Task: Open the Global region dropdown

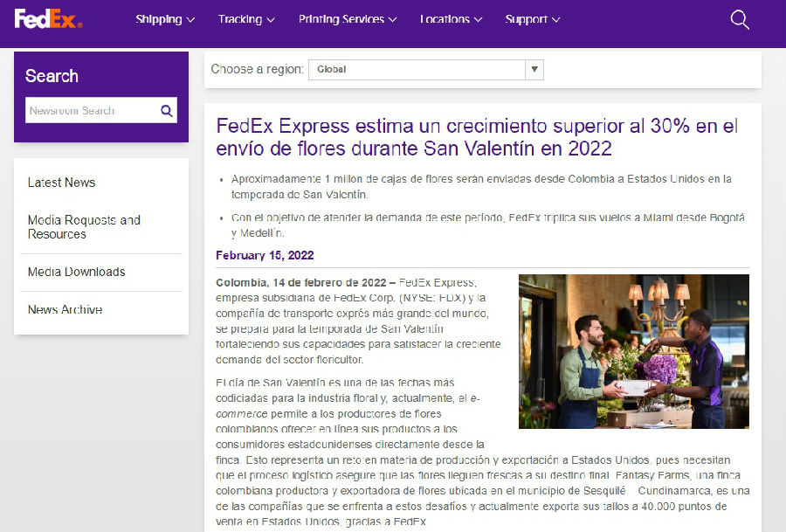Action: coord(426,70)
